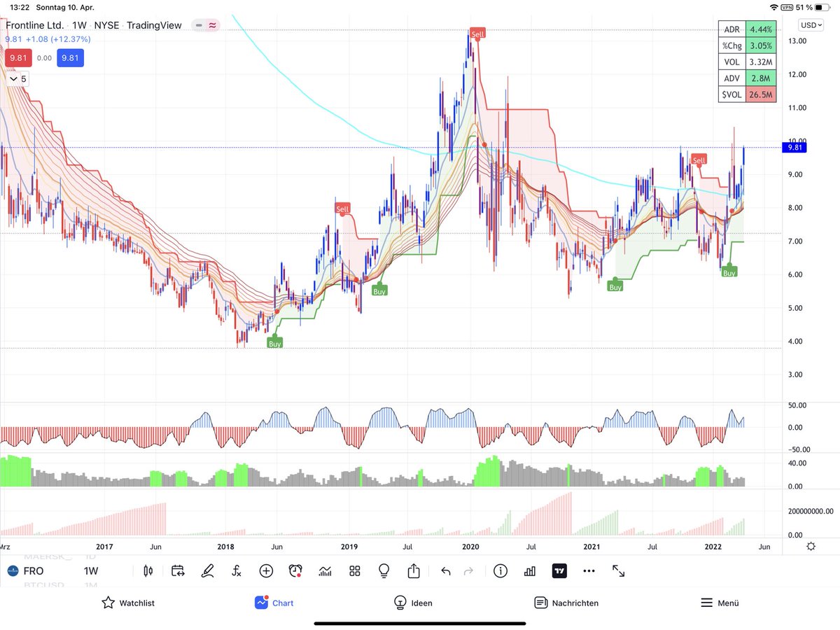Image resolution: width=840 pixels, height=630 pixels.
Task: Open the four-squares layout icon
Action: pyautogui.click(x=354, y=571)
